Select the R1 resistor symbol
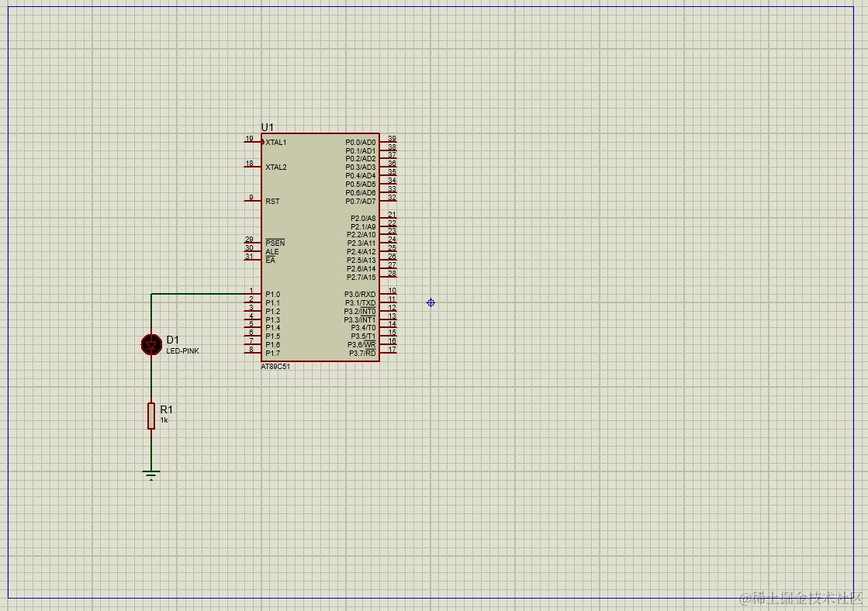This screenshot has height=611, width=868. 151,416
